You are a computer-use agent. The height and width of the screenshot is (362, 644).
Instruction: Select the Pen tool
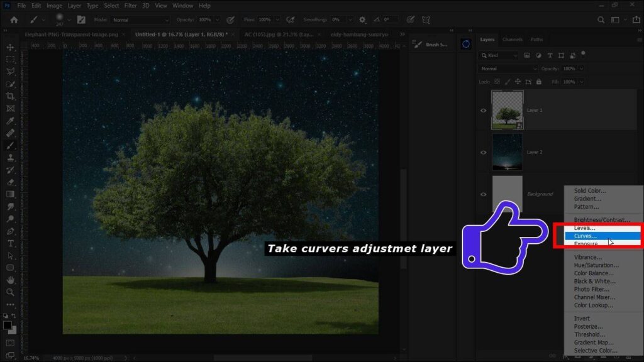[10, 231]
